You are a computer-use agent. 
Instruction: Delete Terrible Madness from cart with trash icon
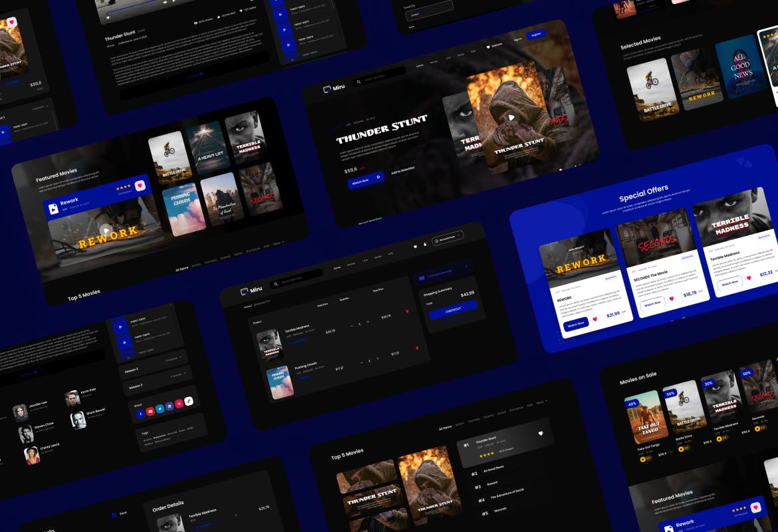tap(407, 311)
